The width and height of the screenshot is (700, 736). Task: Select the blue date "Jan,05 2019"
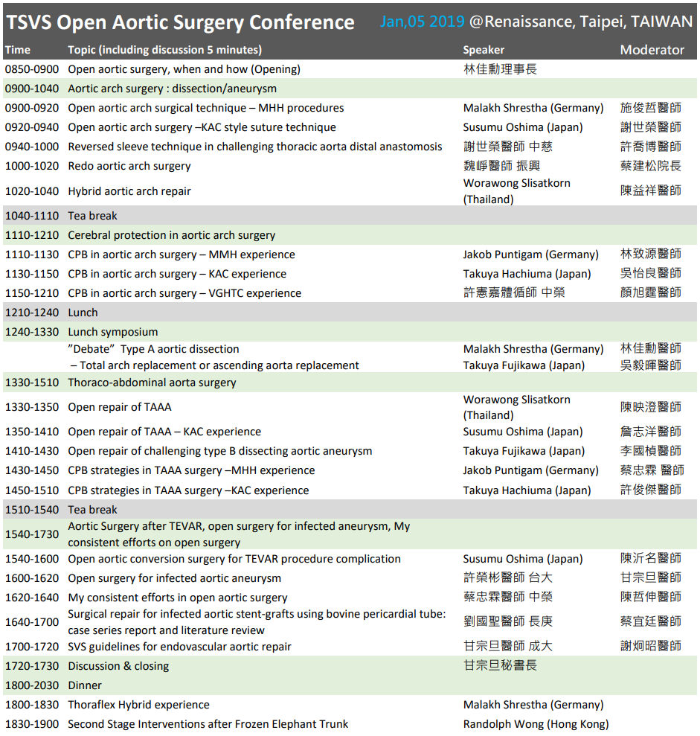423,22
